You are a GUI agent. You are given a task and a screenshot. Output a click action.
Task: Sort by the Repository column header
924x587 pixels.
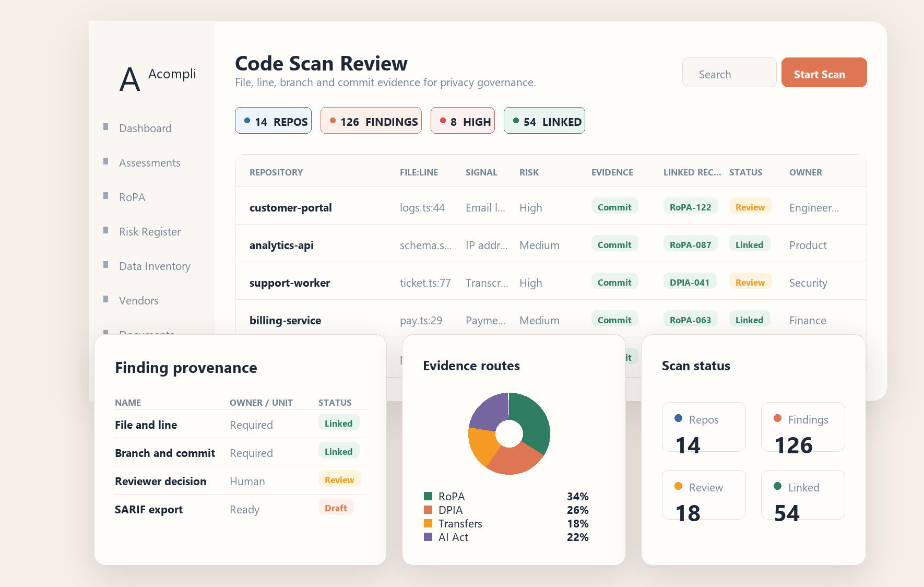click(x=276, y=172)
